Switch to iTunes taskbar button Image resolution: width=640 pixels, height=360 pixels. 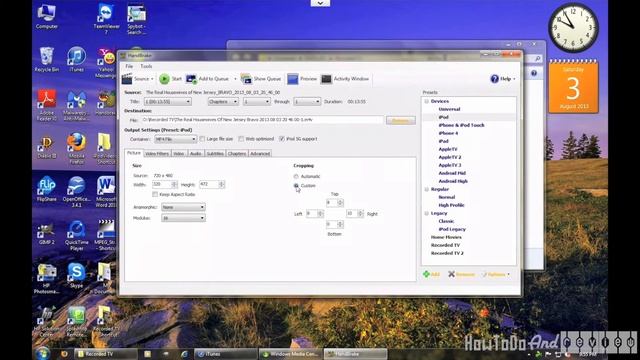226,354
